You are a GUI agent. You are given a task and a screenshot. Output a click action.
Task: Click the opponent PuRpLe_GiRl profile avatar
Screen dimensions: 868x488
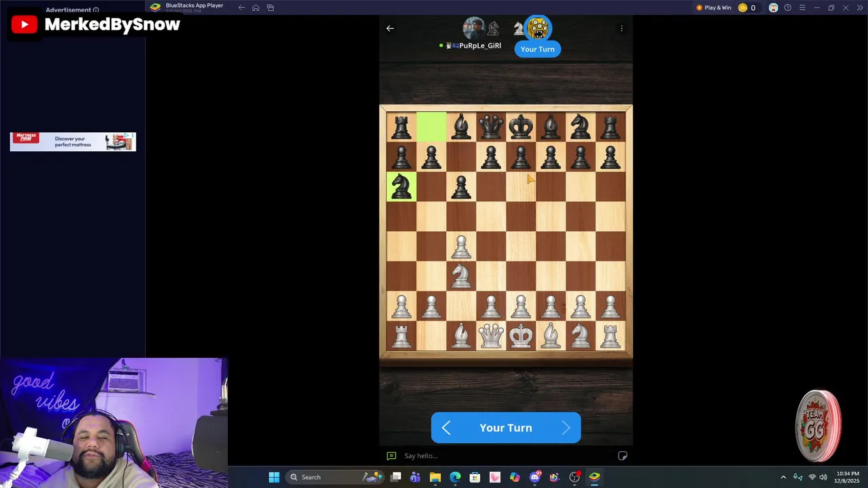click(473, 28)
